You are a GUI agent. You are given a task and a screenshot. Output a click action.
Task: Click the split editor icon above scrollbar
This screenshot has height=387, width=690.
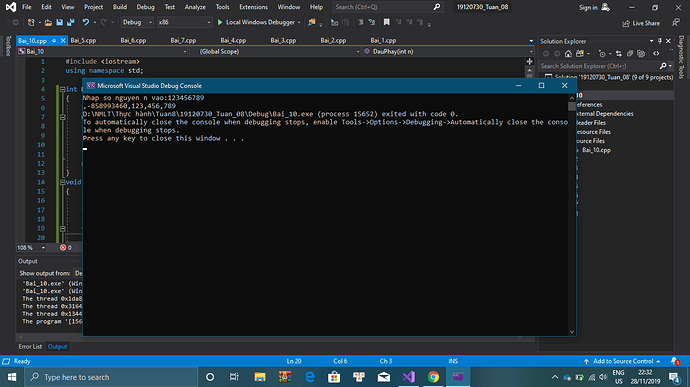[529, 62]
